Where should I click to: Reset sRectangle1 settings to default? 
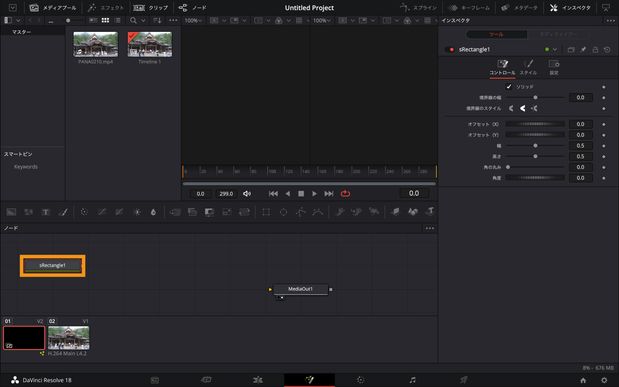click(x=607, y=49)
